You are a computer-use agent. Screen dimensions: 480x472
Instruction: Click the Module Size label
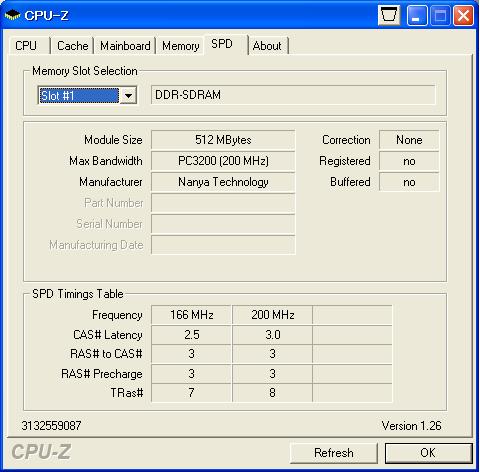point(113,140)
